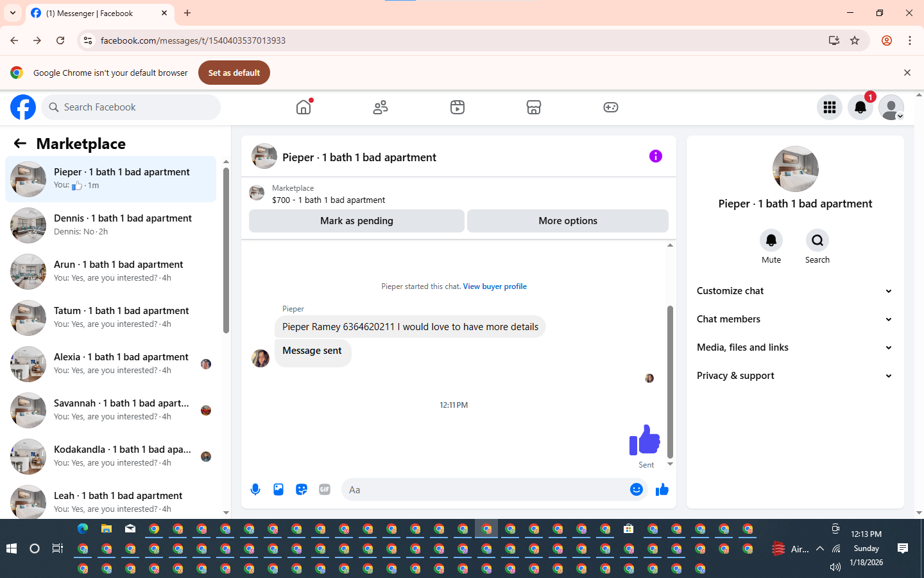Open a new browser tab
This screenshot has width=924, height=578.
[187, 13]
